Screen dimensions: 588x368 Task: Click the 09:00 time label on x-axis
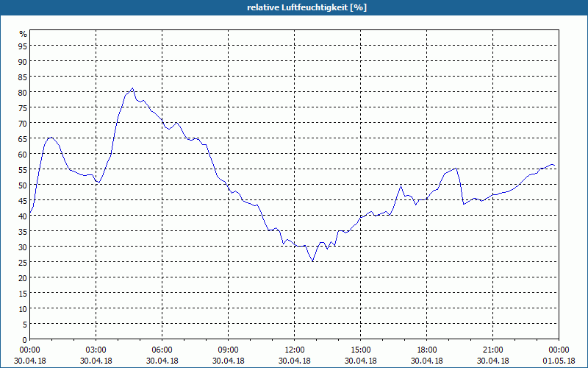click(x=229, y=350)
